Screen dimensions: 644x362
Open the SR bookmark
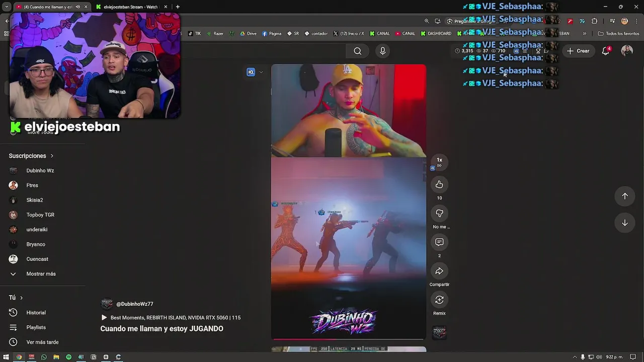click(x=293, y=34)
